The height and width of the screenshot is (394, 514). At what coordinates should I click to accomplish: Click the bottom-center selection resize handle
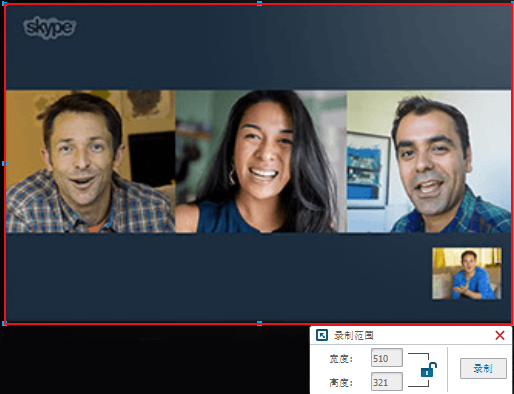pyautogui.click(x=259, y=323)
